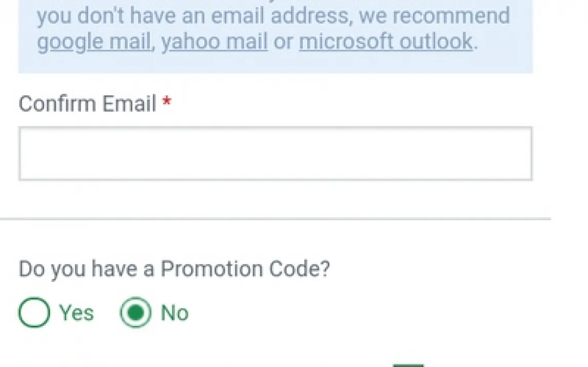Screen dimensions: 588x367
Task: Click the Confirm Email text field
Action: click(x=275, y=154)
